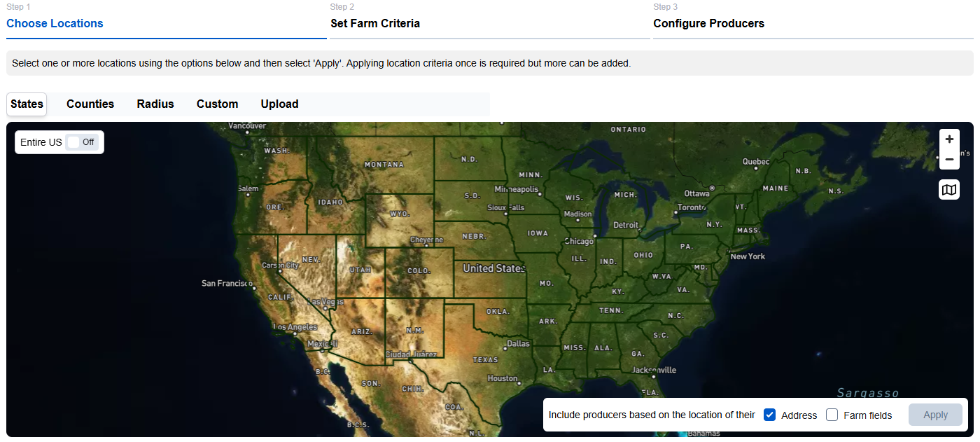Viewport: 980px width, 442px height.
Task: Select the Custom tab
Action: click(x=217, y=104)
